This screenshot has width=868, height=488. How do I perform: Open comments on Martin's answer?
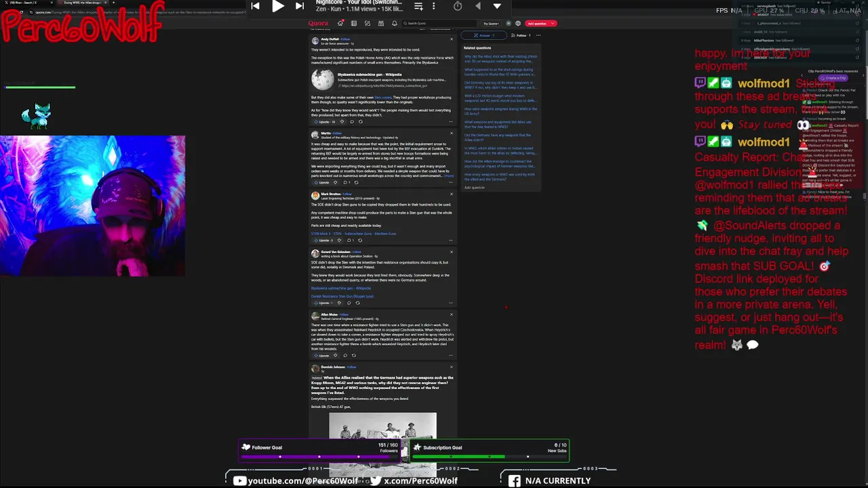click(x=346, y=182)
